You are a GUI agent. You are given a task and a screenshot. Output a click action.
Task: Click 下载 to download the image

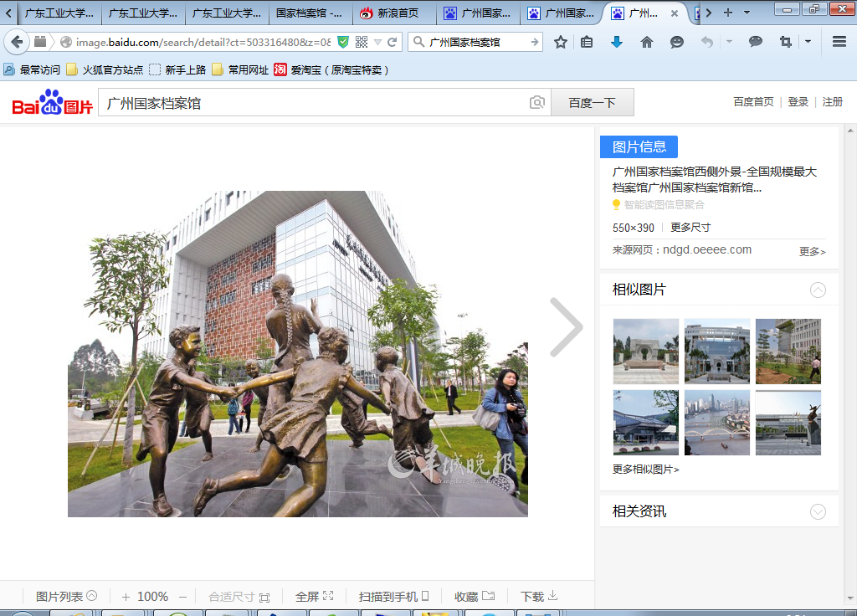click(538, 597)
